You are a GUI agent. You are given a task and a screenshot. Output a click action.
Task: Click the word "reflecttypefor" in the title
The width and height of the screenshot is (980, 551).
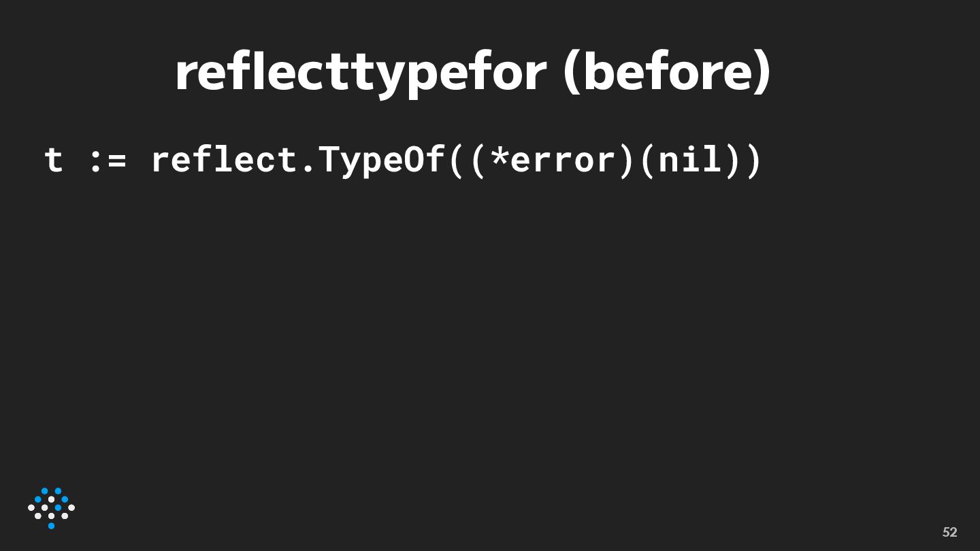(x=361, y=72)
